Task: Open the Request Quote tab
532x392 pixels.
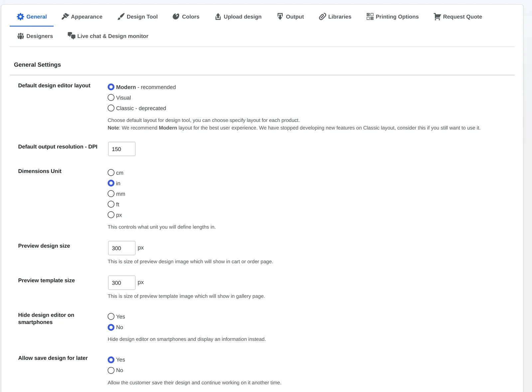Action: [x=458, y=17]
